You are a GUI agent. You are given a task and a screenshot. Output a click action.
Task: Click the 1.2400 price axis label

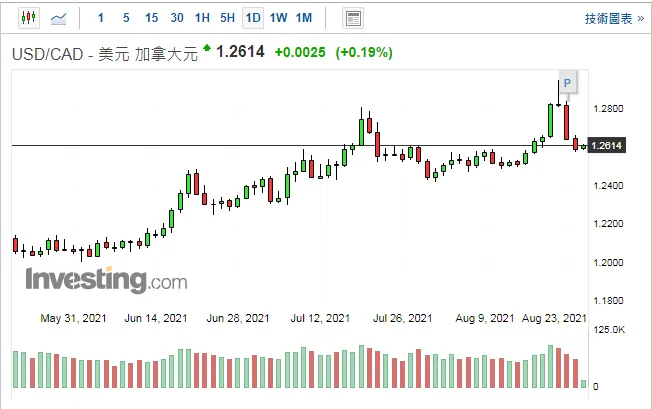(608, 185)
